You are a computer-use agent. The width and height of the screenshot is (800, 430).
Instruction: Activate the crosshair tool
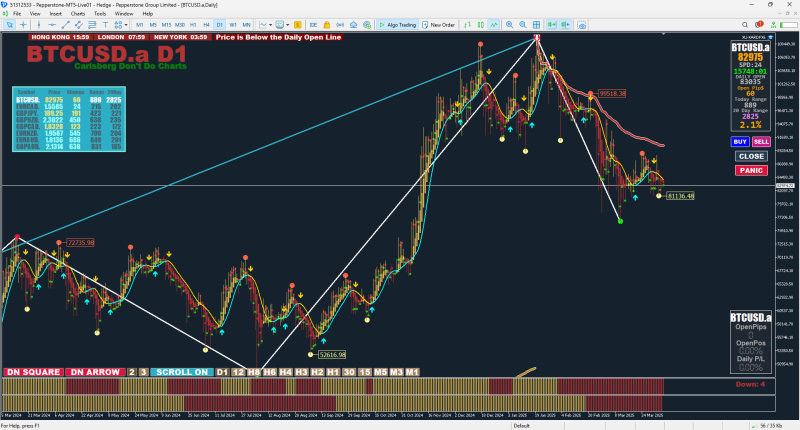[x=23, y=24]
